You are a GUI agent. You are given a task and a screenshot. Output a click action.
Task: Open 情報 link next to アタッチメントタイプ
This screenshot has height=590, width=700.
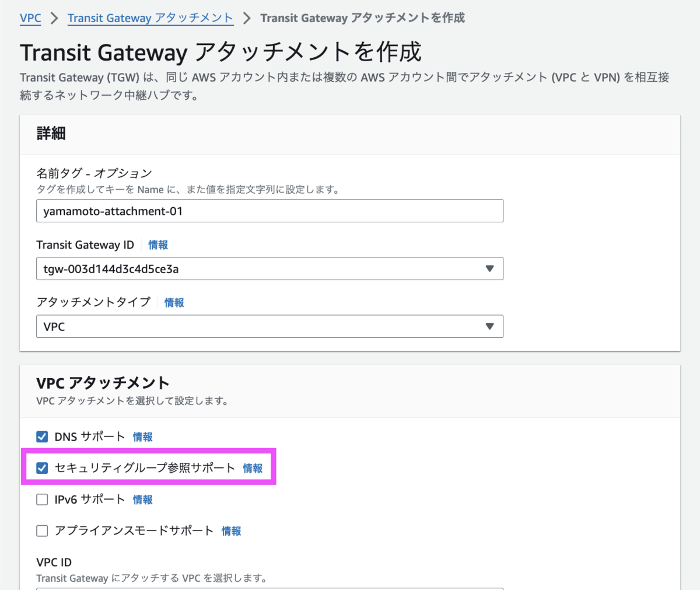point(174,303)
